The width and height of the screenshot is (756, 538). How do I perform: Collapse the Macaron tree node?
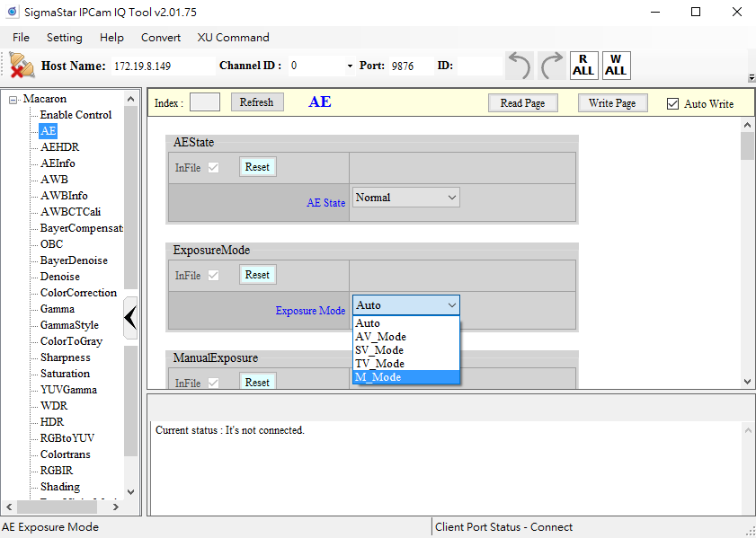(x=13, y=100)
